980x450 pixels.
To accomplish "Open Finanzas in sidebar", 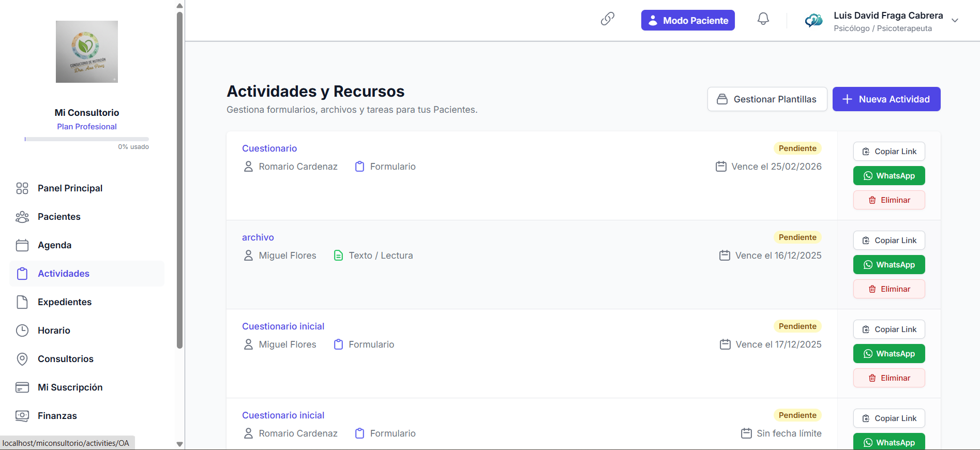I will pyautogui.click(x=87, y=416).
